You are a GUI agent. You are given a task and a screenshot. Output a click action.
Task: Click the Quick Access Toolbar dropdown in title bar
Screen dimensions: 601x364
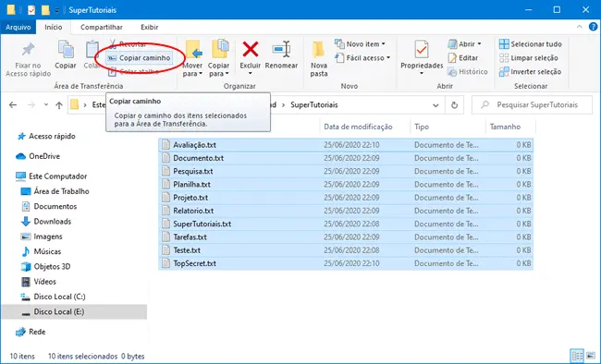(x=56, y=10)
